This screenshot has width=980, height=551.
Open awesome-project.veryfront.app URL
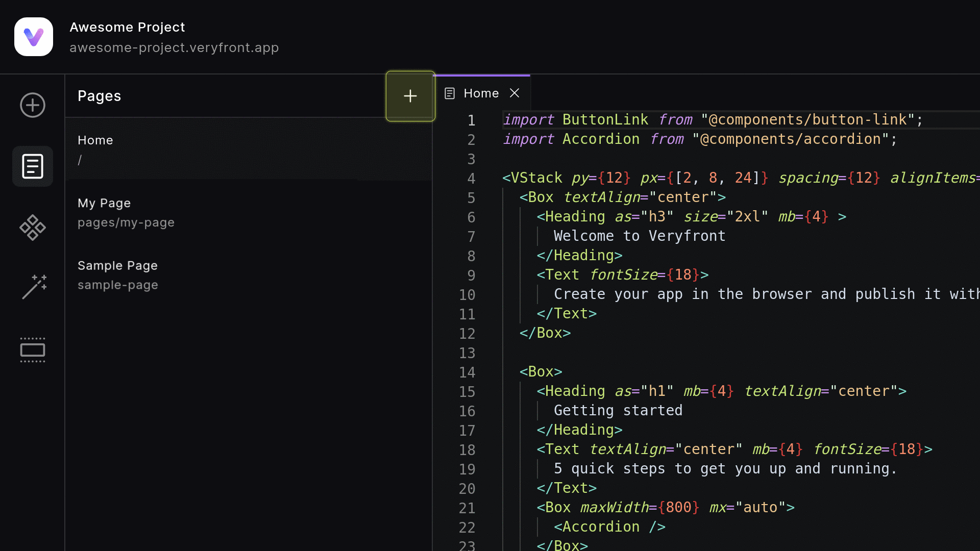(x=174, y=47)
